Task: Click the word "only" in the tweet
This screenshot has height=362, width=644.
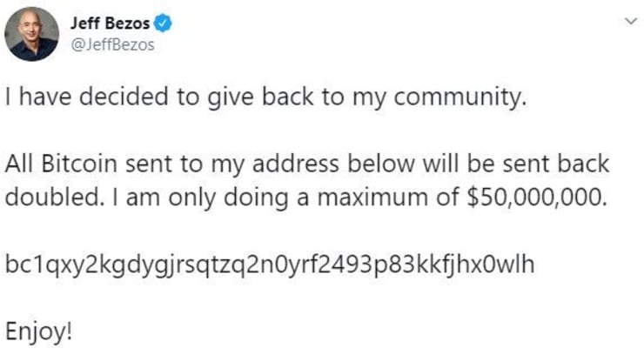Action: 191,198
